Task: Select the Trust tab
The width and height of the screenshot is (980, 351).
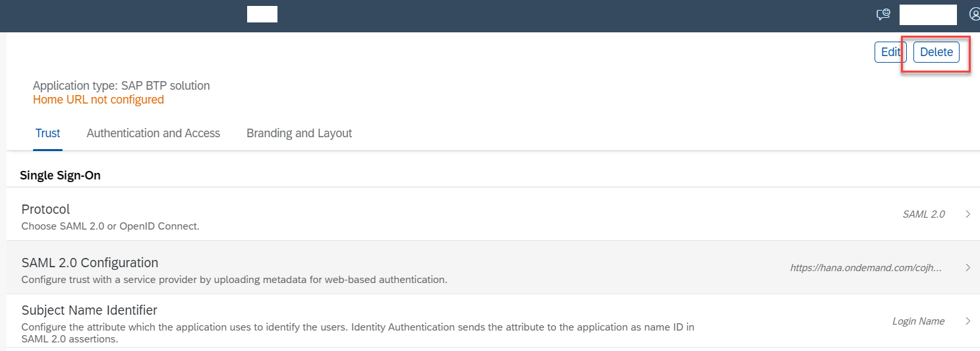Action: (47, 133)
